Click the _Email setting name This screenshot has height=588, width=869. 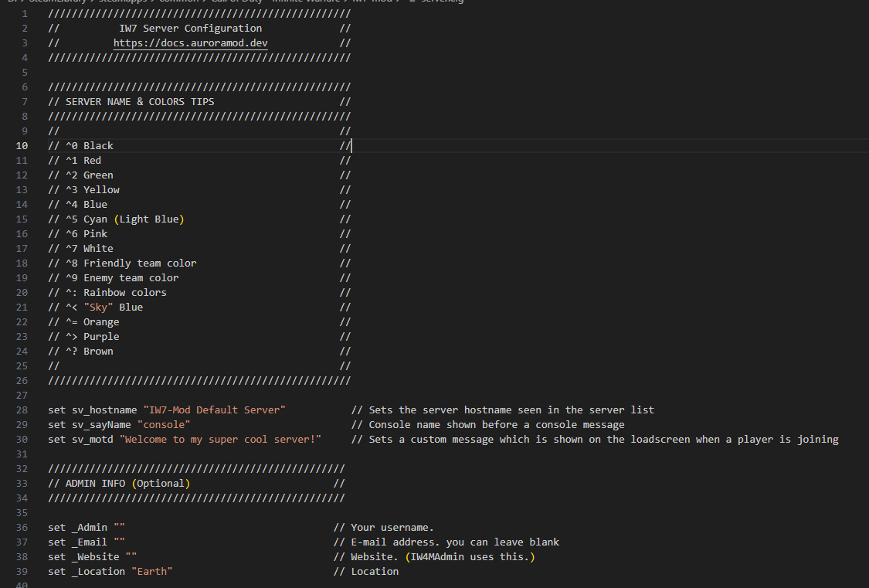(90, 542)
